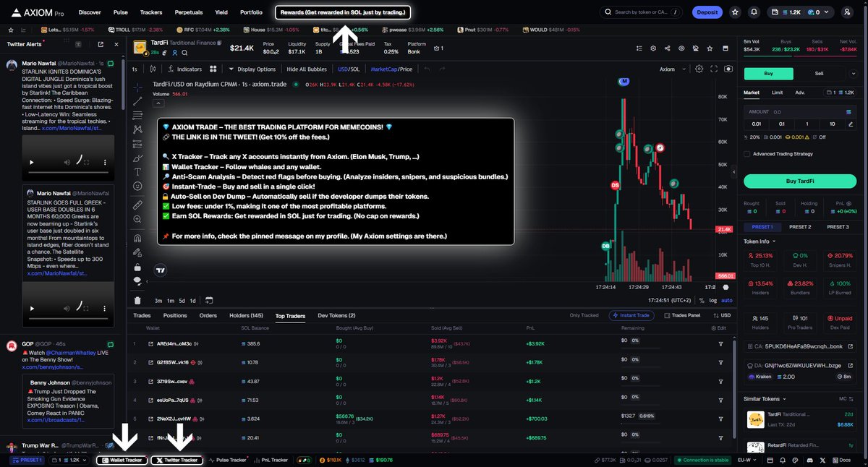The height and width of the screenshot is (467, 868).
Task: Select the zoom in chart tool
Action: coord(137,220)
